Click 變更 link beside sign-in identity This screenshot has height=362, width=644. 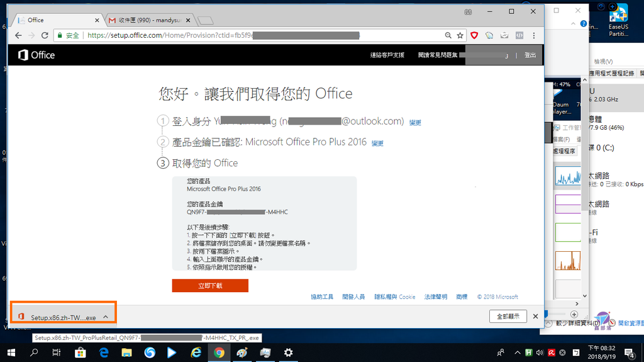415,123
